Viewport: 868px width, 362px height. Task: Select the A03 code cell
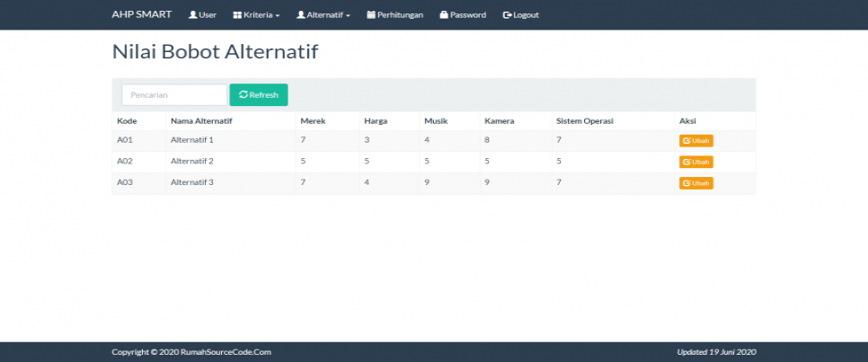139,182
